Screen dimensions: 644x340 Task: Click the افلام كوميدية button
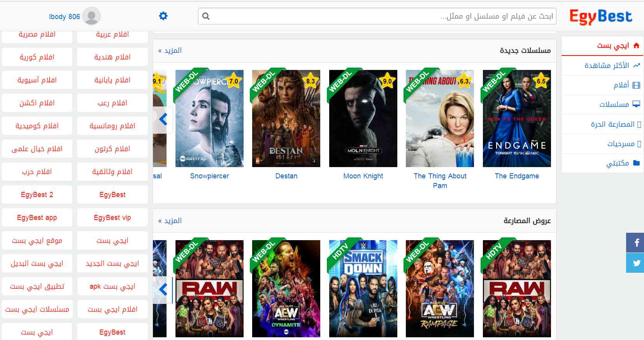click(37, 126)
